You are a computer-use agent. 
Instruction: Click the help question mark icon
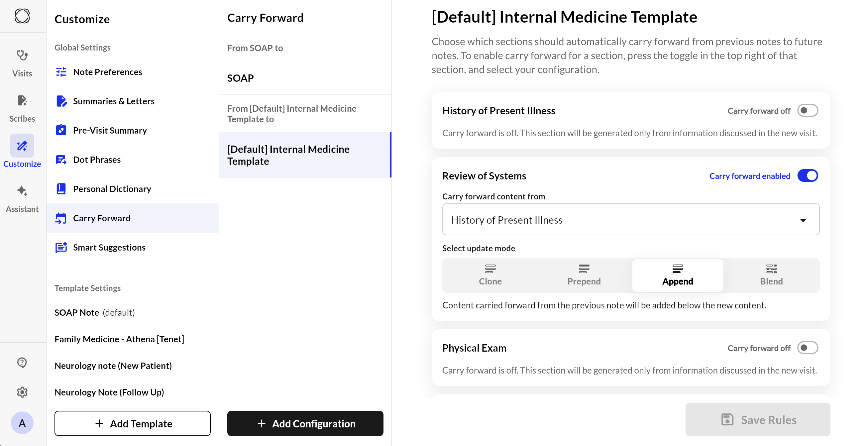(22, 363)
